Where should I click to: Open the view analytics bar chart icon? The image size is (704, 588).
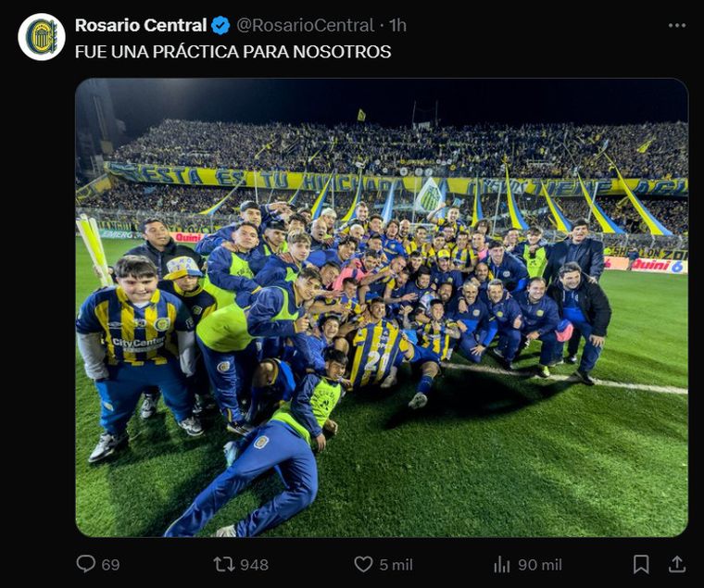[x=502, y=564]
